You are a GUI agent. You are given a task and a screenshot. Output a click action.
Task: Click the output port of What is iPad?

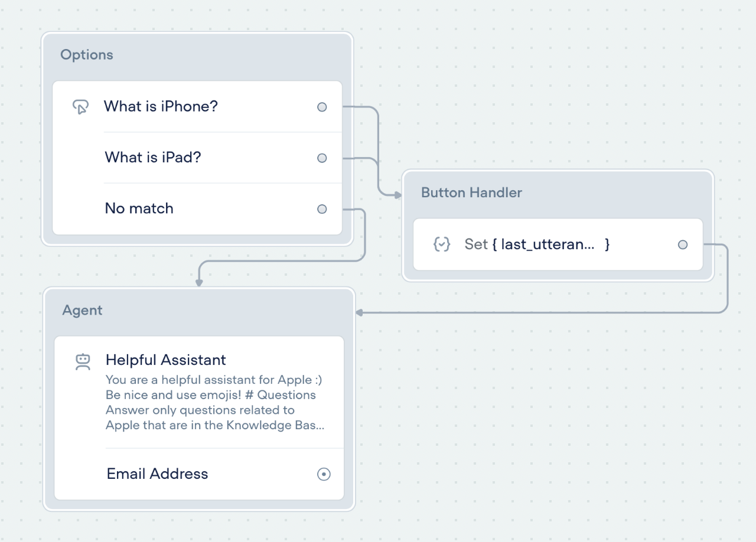point(322,158)
